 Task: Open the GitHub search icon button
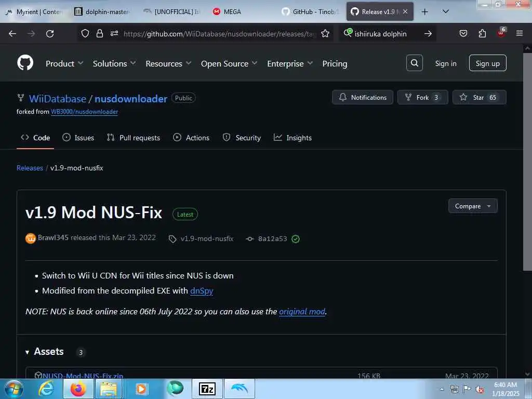414,63
